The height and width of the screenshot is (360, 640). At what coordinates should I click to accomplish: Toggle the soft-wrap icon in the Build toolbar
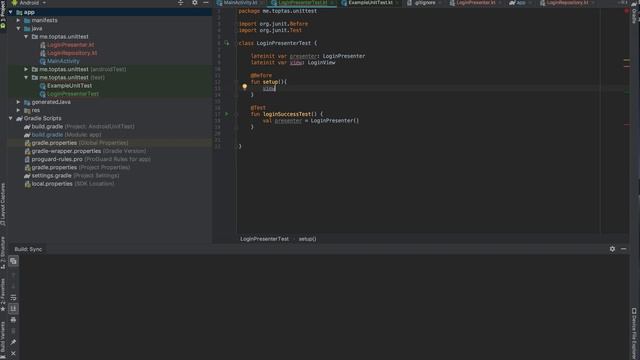(13, 298)
